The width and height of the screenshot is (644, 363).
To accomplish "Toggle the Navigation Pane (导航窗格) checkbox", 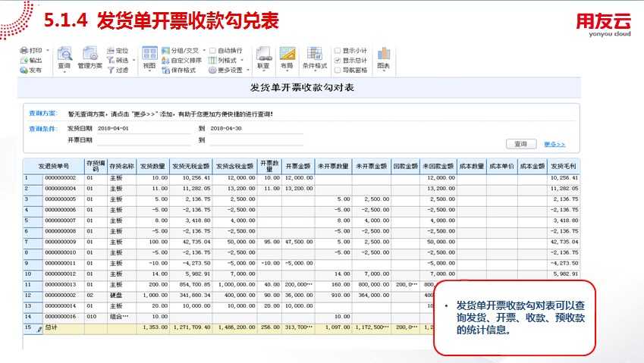I will pos(338,70).
